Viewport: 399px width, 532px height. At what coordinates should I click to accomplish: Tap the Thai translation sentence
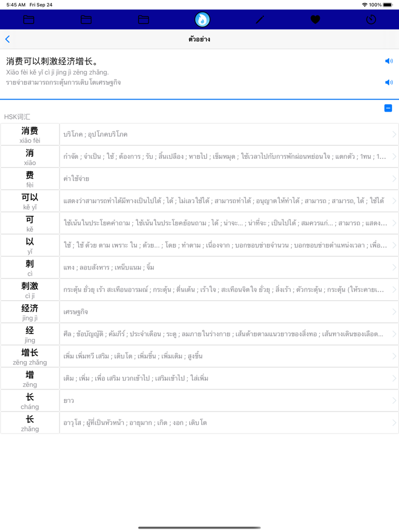point(63,83)
